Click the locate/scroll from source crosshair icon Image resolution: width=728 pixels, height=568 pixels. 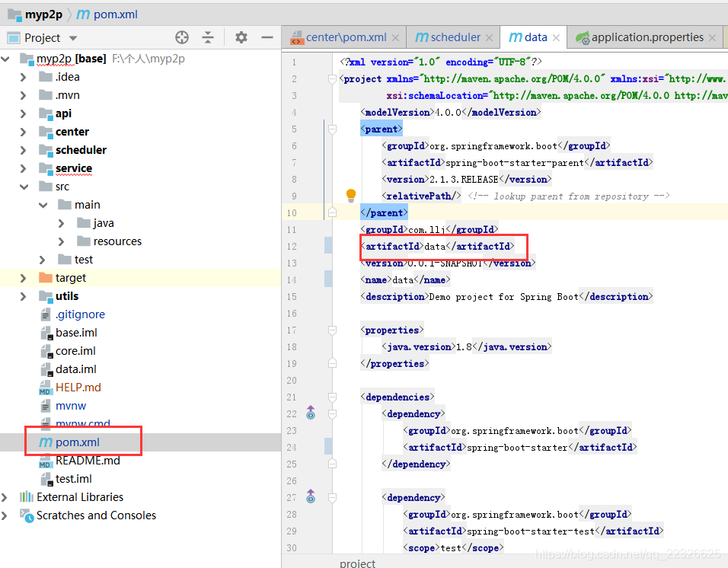[x=182, y=37]
